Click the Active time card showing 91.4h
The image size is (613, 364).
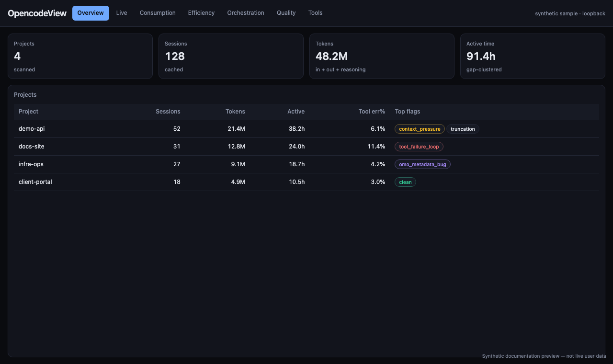[533, 56]
